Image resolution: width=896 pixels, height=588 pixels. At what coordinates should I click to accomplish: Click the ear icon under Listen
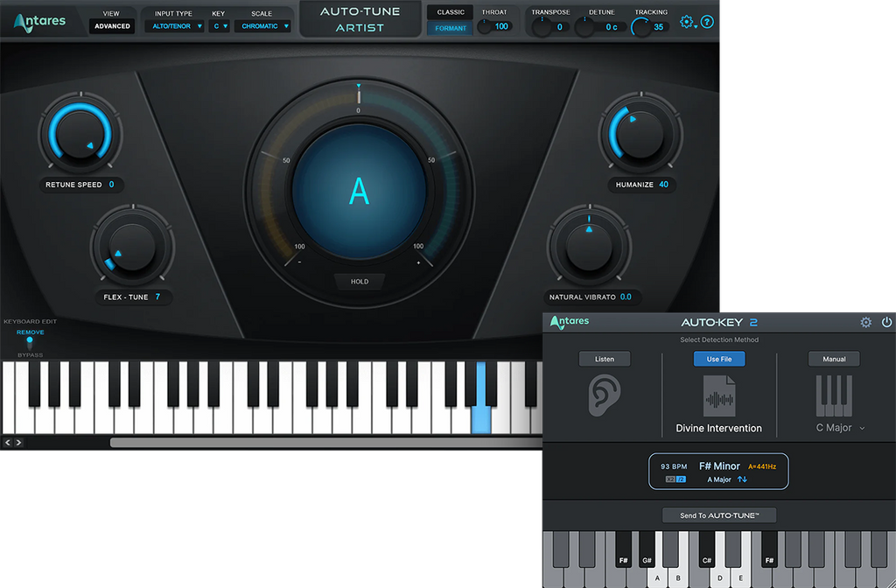(x=604, y=395)
